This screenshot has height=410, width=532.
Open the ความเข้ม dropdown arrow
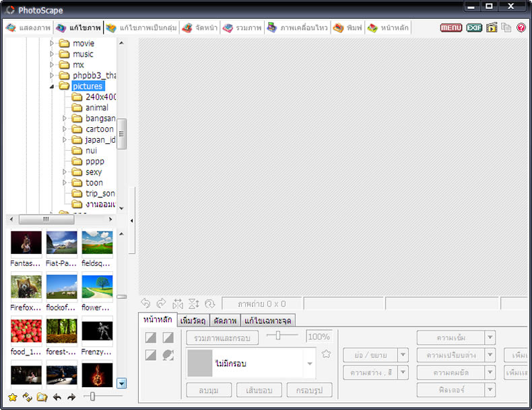(x=490, y=337)
